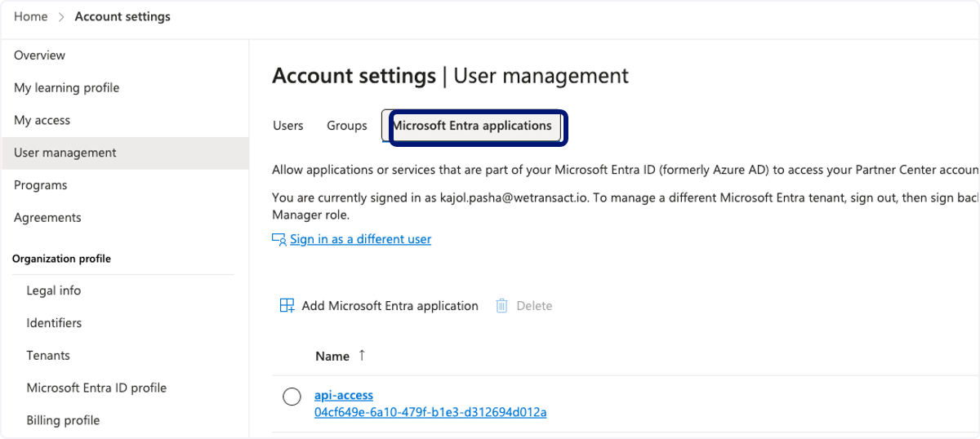Click the Delete trash can icon
This screenshot has width=980, height=439.
(501, 306)
